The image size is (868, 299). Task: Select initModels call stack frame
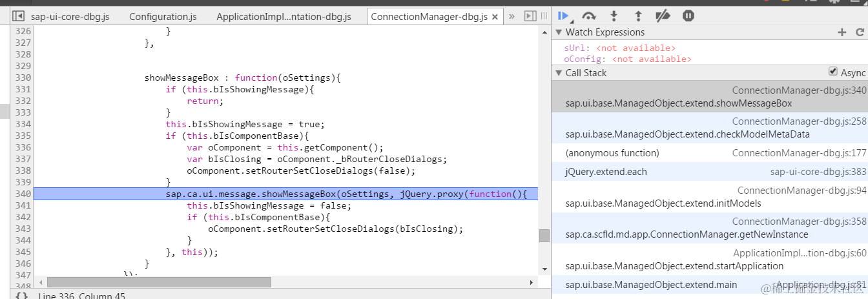(x=709, y=197)
